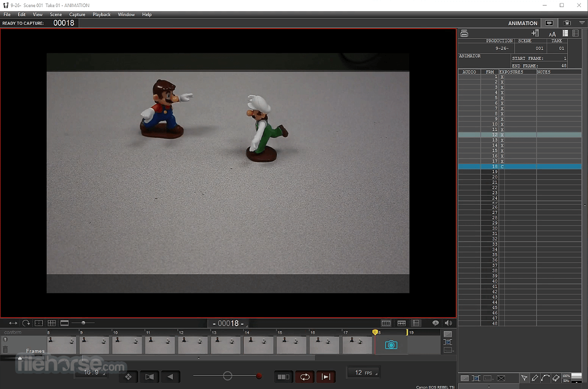The height and width of the screenshot is (389, 588).
Task: Open the Scene menu
Action: coord(56,14)
